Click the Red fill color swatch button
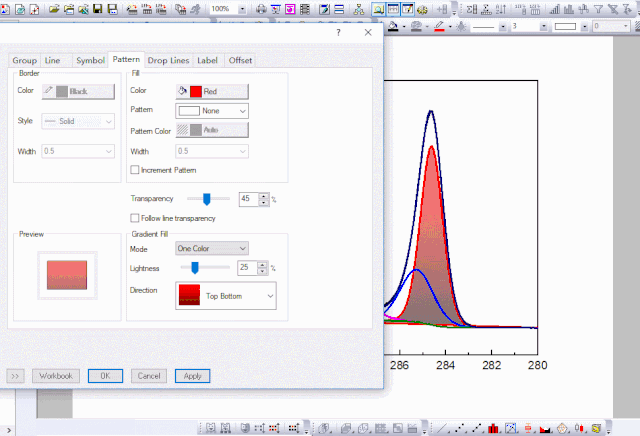 212,91
